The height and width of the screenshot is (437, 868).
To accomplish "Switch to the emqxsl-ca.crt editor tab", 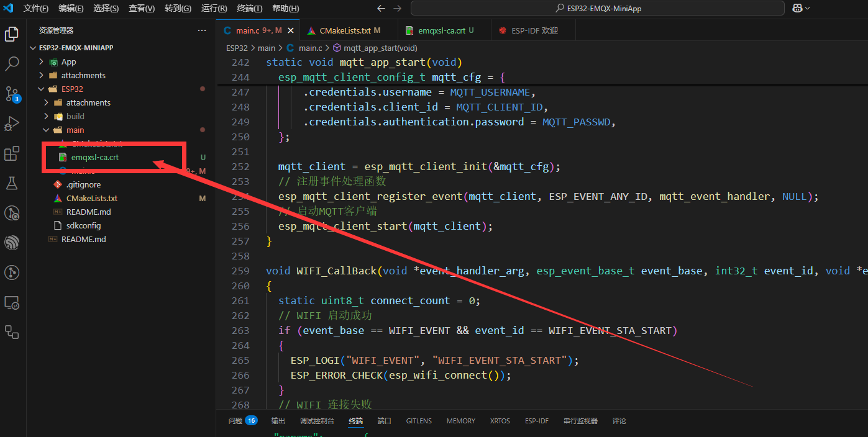I will (x=441, y=30).
